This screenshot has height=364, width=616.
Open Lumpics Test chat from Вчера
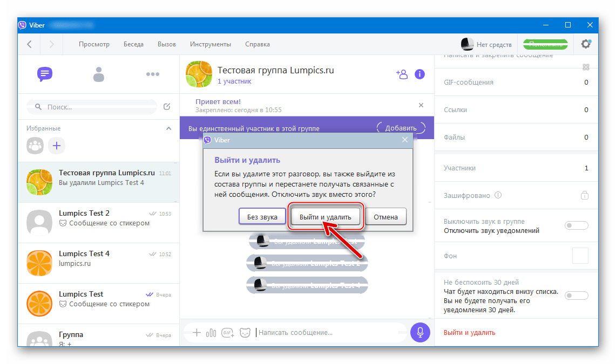[x=99, y=304]
